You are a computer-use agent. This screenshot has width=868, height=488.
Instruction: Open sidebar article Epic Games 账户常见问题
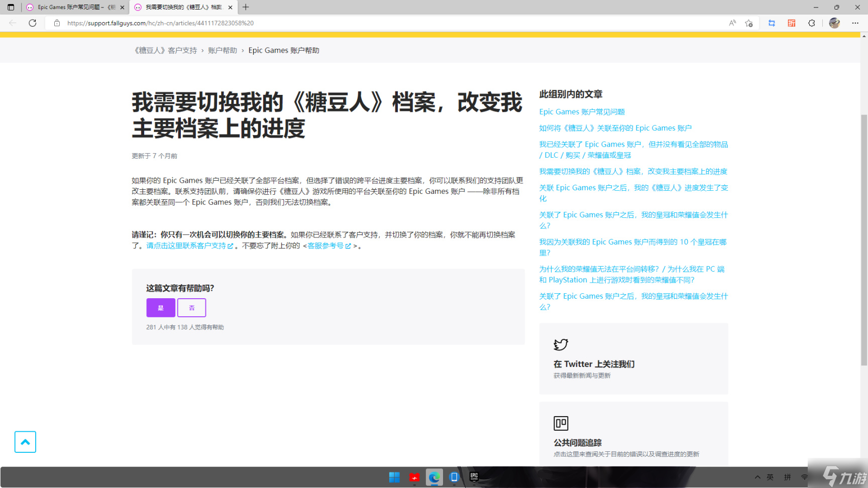tap(582, 111)
